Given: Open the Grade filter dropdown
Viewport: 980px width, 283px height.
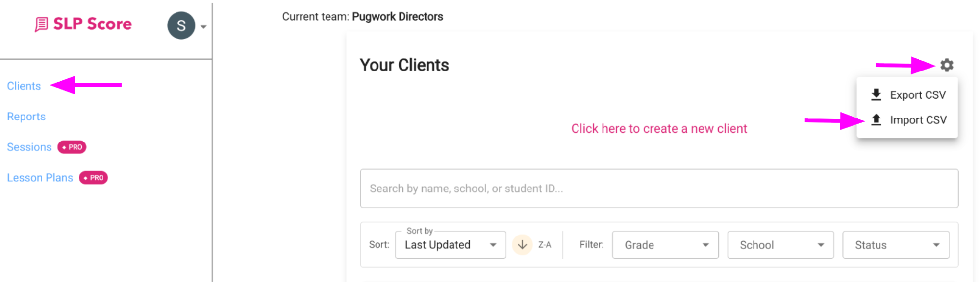Looking at the screenshot, I should 665,244.
